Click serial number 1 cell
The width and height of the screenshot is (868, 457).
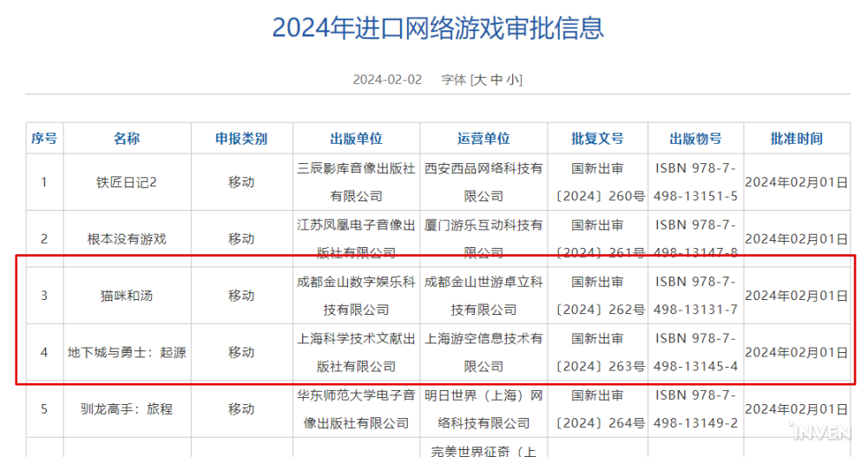(x=44, y=183)
